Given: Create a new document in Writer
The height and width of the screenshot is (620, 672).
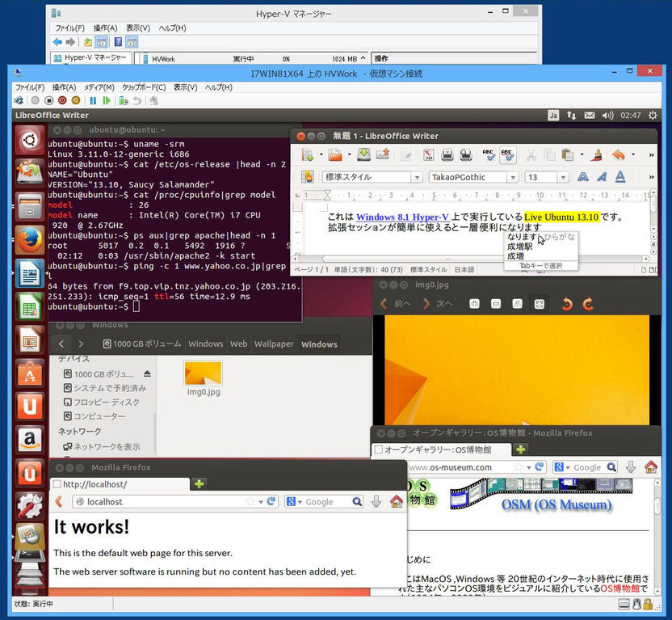Looking at the screenshot, I should 307,155.
